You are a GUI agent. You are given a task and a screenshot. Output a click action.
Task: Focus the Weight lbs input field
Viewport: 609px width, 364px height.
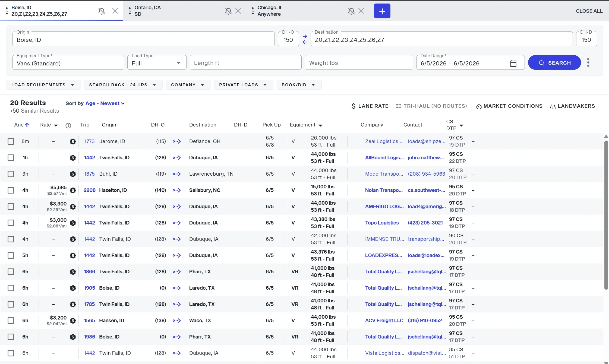[359, 63]
